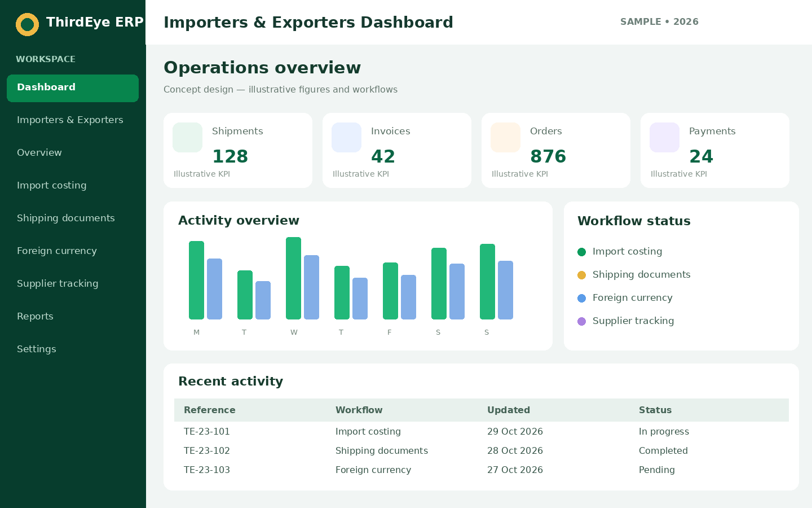Screen dimensions: 812x508
Task: Click the green bar for Wednesday
Action: (293, 278)
